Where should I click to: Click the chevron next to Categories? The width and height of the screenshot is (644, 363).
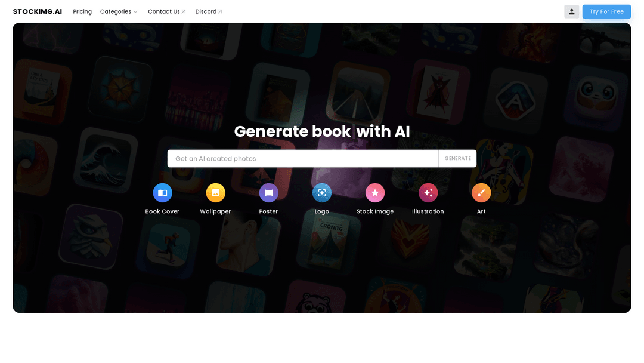coord(135,12)
